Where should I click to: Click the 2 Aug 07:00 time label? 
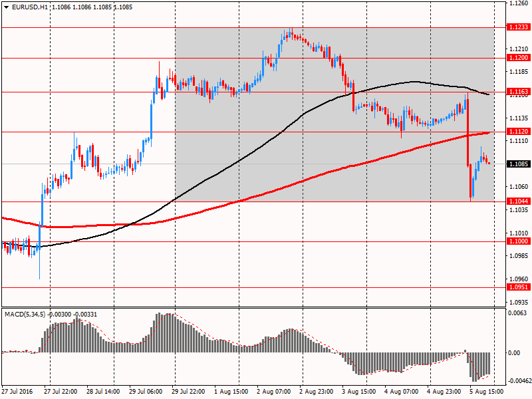pos(274,391)
